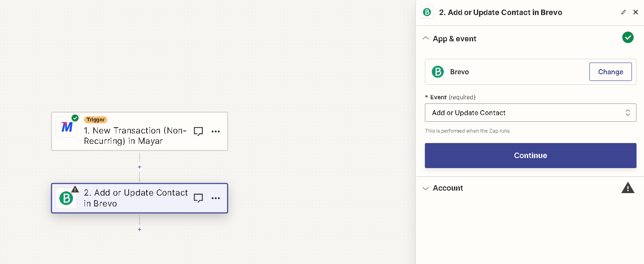Open comment on Brevo step 2
Screen dimensions: 644x264
[199, 198]
